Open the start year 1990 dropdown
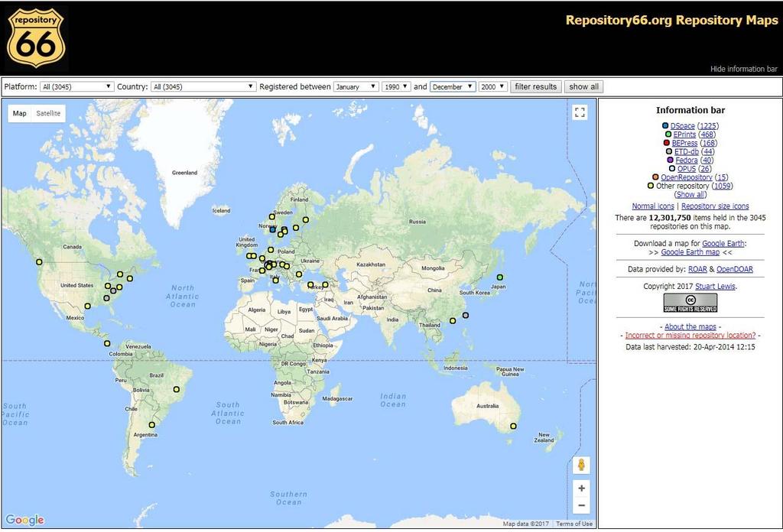783x532 pixels. click(397, 87)
